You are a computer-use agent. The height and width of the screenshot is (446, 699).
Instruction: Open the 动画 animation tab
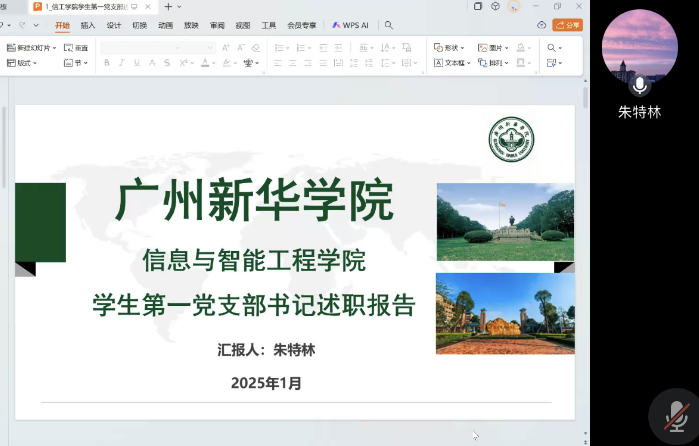coord(165,25)
